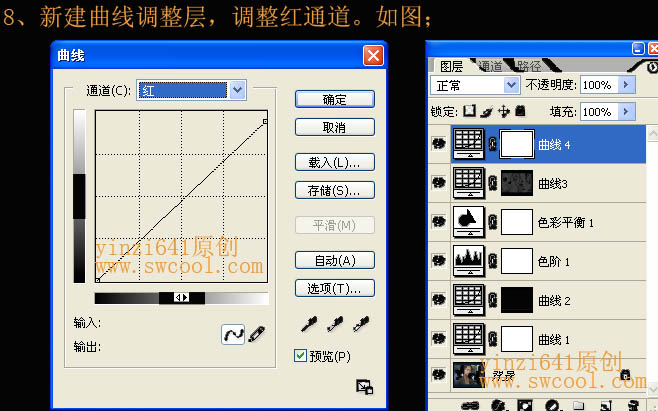Click the 确定 button
658x411 pixels.
click(x=334, y=99)
